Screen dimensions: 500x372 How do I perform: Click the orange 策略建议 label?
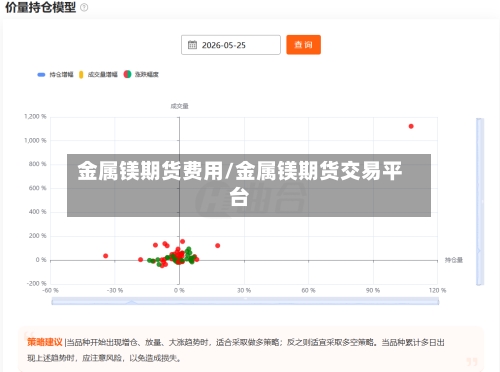point(45,342)
